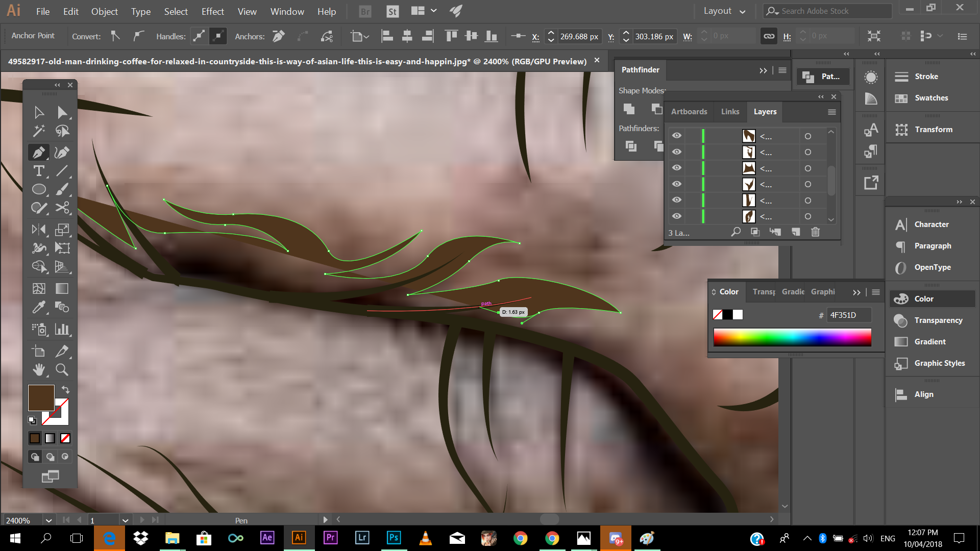The width and height of the screenshot is (980, 551).
Task: Pick a color from the spectrum bar
Action: [x=792, y=337]
